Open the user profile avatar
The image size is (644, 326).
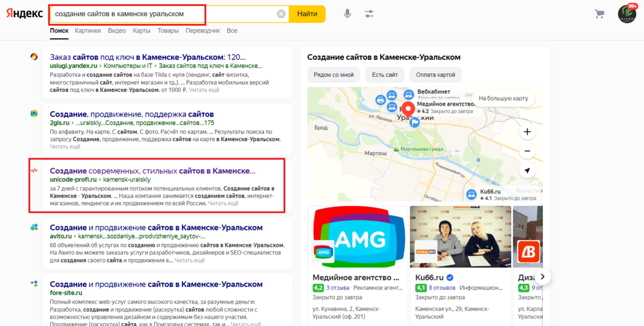tap(627, 14)
